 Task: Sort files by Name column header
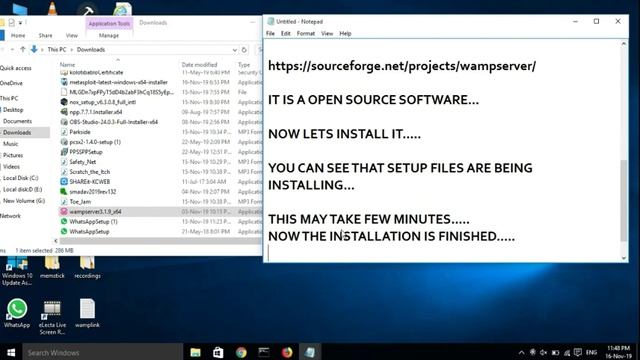click(67, 64)
